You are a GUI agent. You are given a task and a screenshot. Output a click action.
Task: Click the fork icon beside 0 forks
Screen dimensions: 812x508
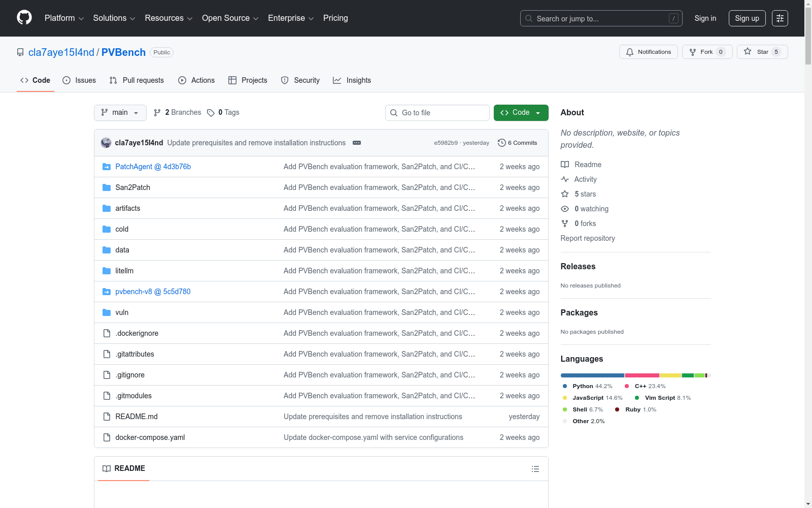click(565, 224)
